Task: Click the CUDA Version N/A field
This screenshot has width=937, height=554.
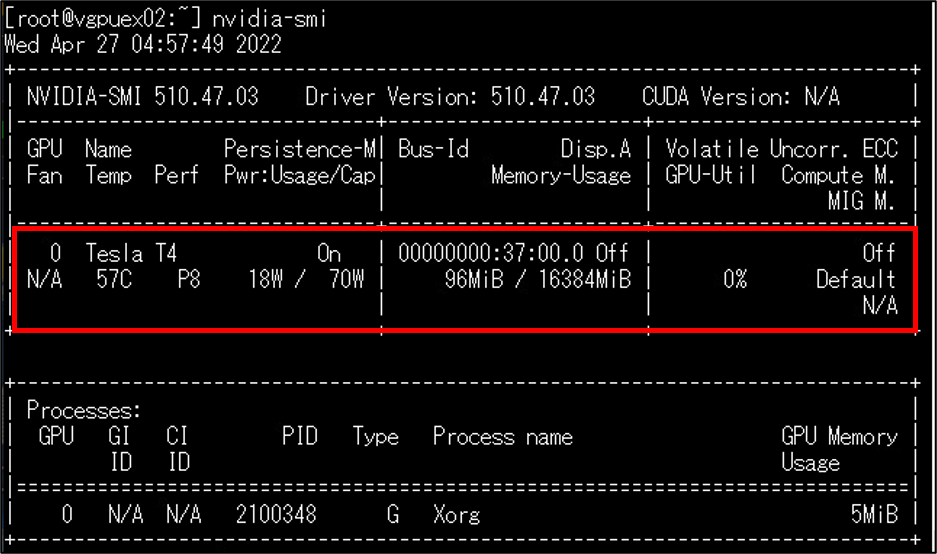Action: 740,97
